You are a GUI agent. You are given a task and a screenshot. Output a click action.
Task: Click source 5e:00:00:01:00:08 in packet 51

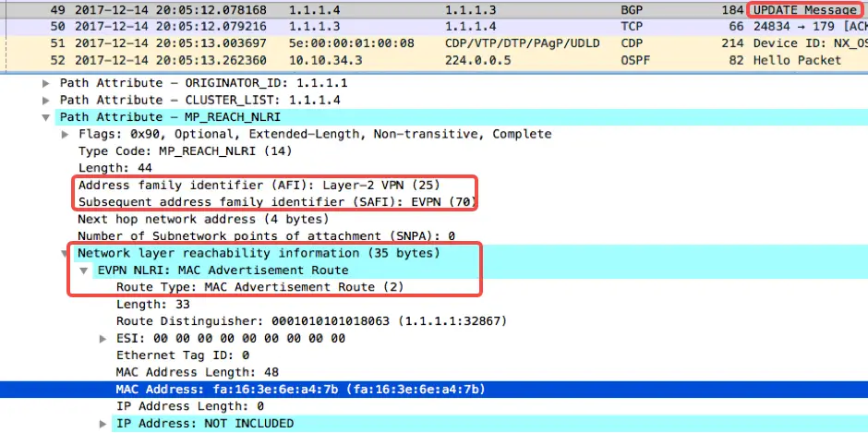point(352,43)
